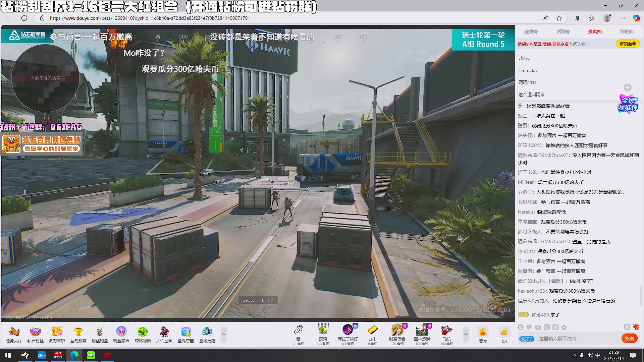Viewport: 644px width, 362px height.
Task: Open Windows Start menu
Action: [x=8, y=355]
